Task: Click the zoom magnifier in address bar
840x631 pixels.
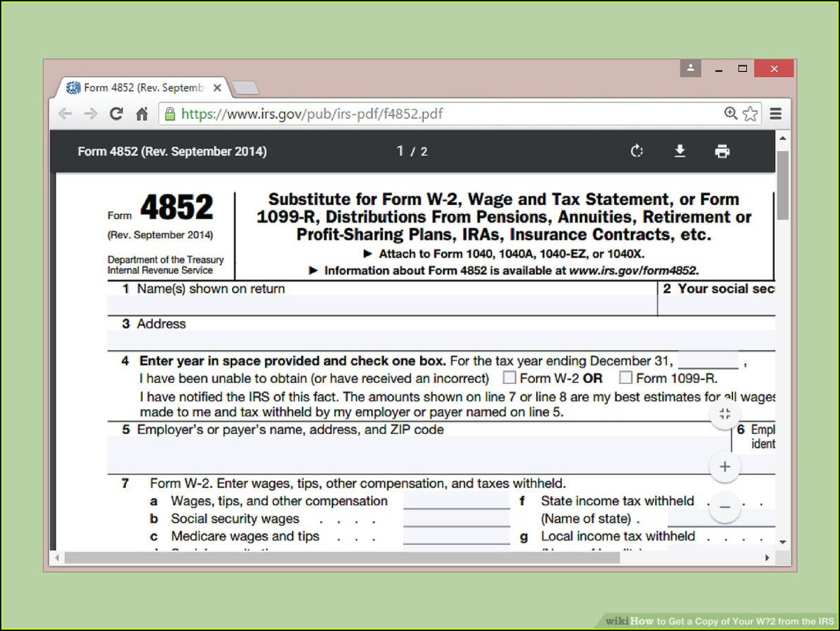Action: [730, 113]
